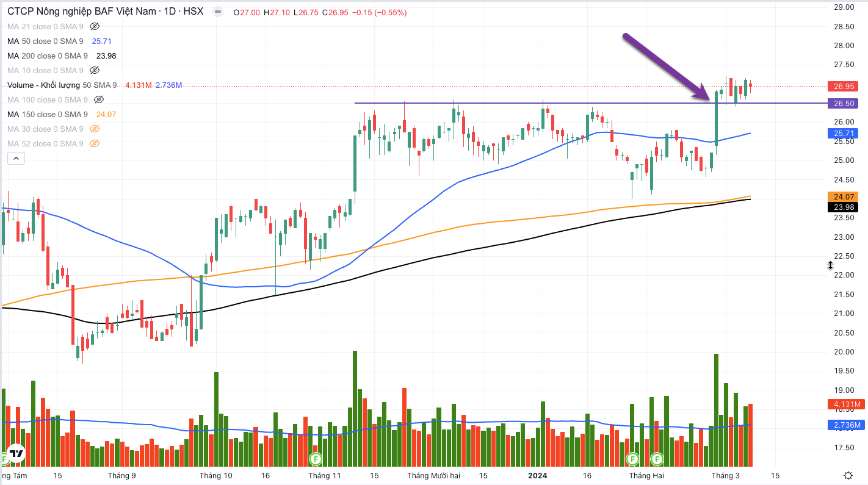Click the blue 2.736M value in Volume legend
Screen dimensions: 868x485
pos(168,85)
